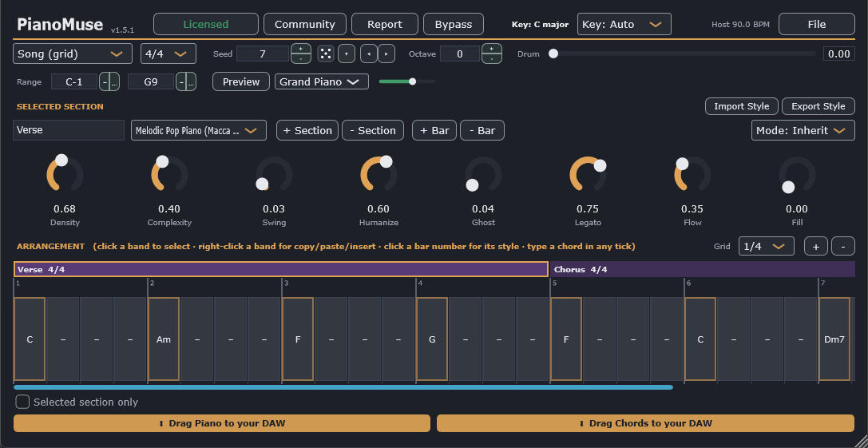Select the Dm7 chord cell
This screenshot has width=868, height=448.
click(x=834, y=339)
